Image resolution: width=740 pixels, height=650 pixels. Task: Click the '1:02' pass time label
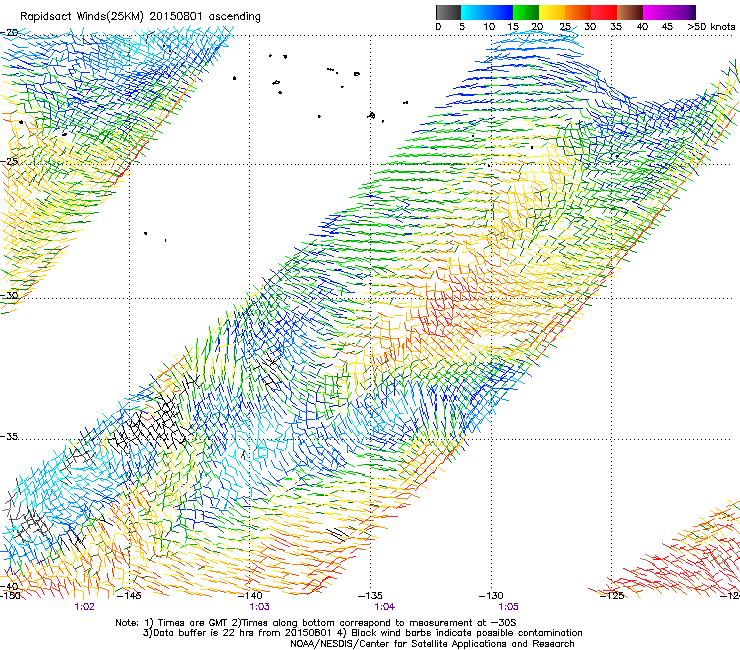point(84,607)
